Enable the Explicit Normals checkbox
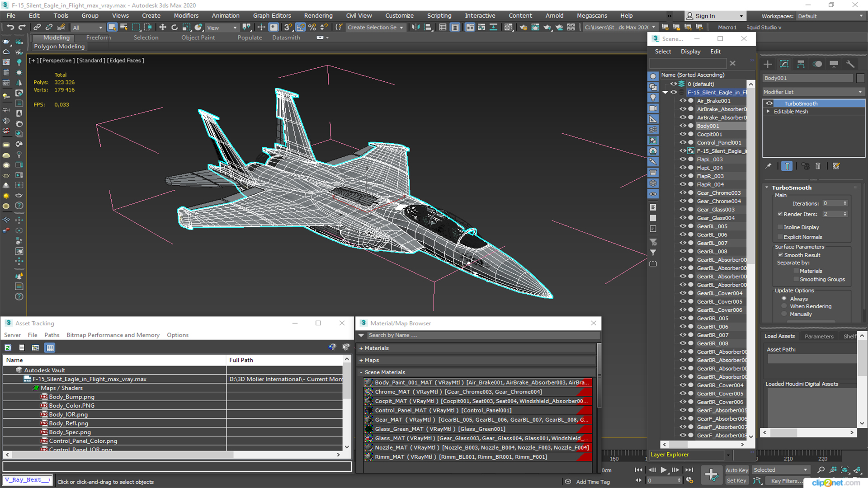 click(x=780, y=237)
